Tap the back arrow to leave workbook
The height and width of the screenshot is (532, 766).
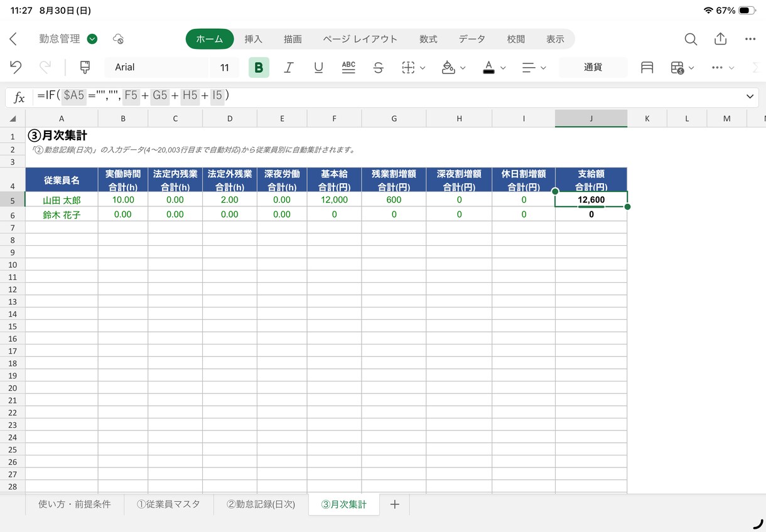[13, 39]
